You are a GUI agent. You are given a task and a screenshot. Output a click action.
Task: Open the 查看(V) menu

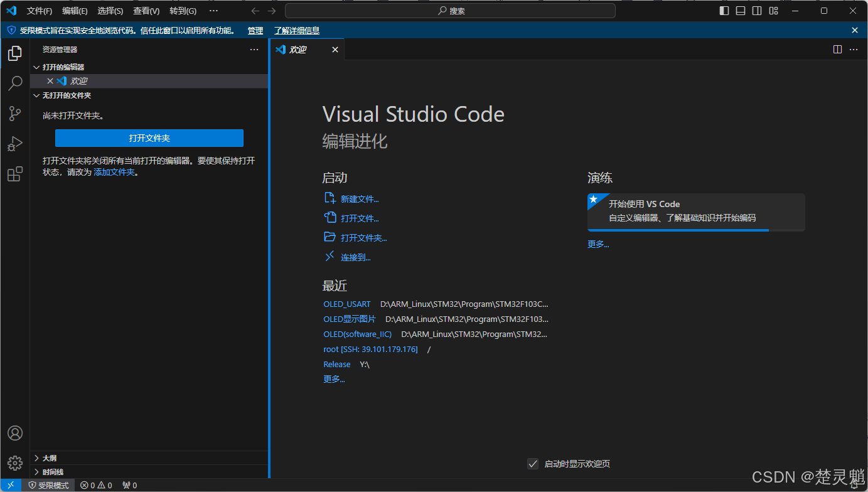(x=146, y=11)
